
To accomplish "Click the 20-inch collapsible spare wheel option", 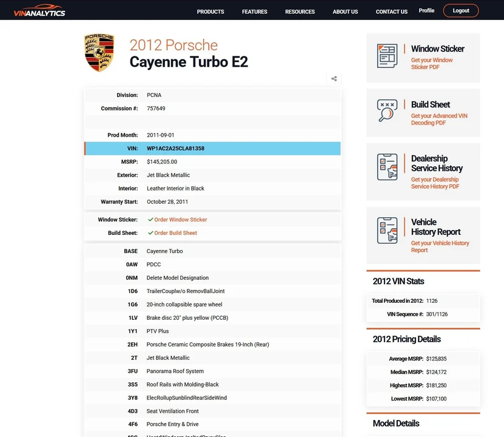I will pos(184,305).
